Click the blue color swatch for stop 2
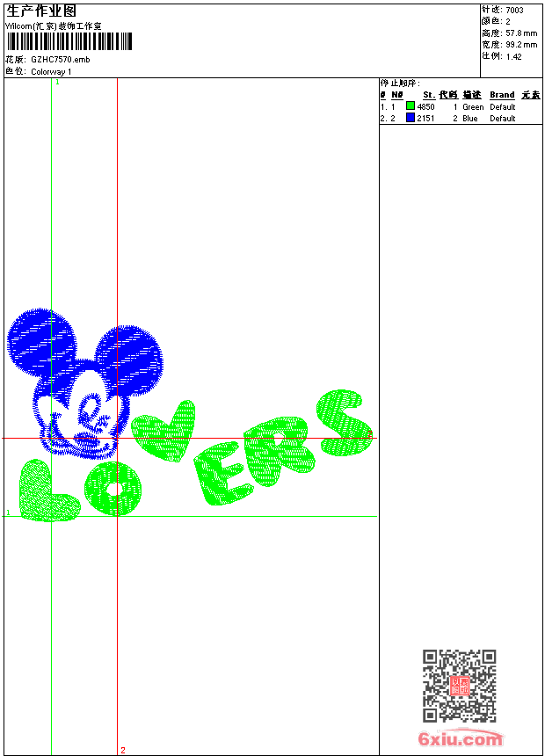Screen dimensions: 545x756 [x=411, y=118]
